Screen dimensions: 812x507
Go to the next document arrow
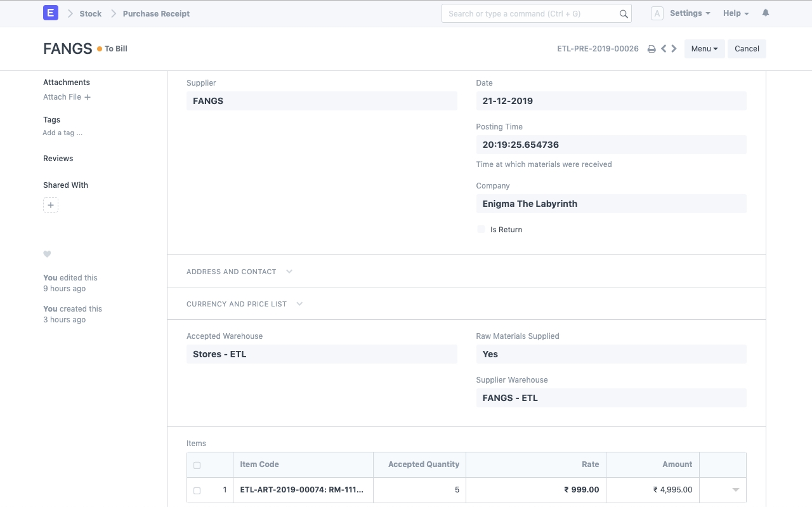pyautogui.click(x=674, y=49)
